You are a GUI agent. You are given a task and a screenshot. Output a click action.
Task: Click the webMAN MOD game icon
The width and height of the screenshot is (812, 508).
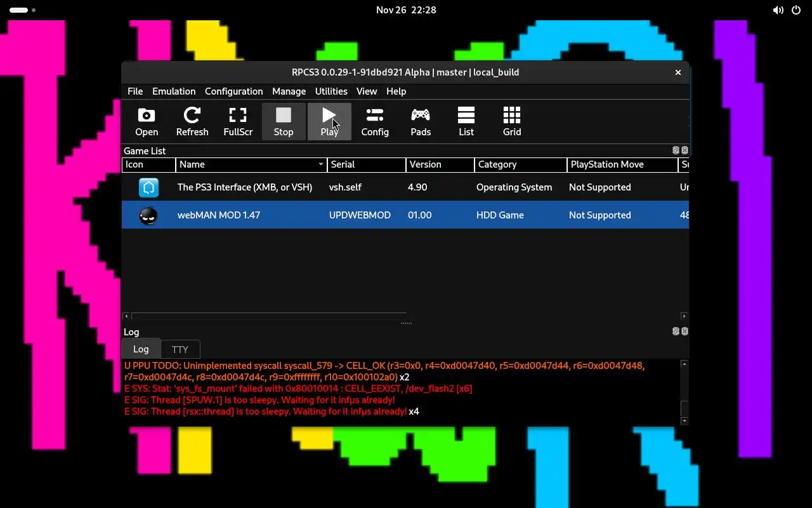pos(148,215)
